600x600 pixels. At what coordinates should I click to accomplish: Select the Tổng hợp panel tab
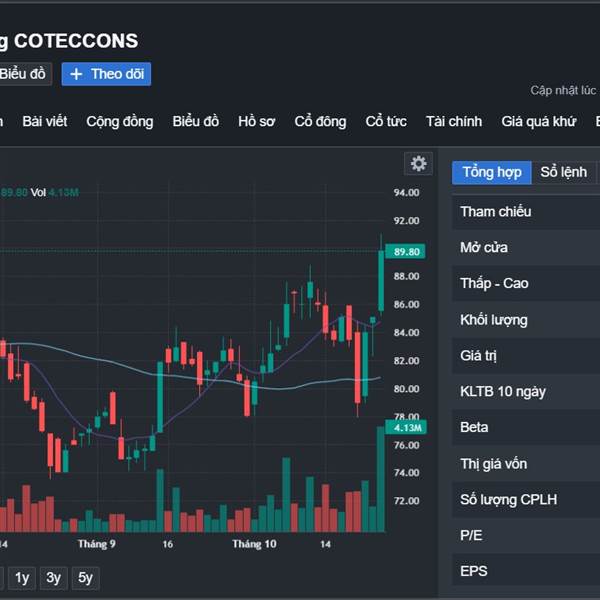[x=491, y=172]
